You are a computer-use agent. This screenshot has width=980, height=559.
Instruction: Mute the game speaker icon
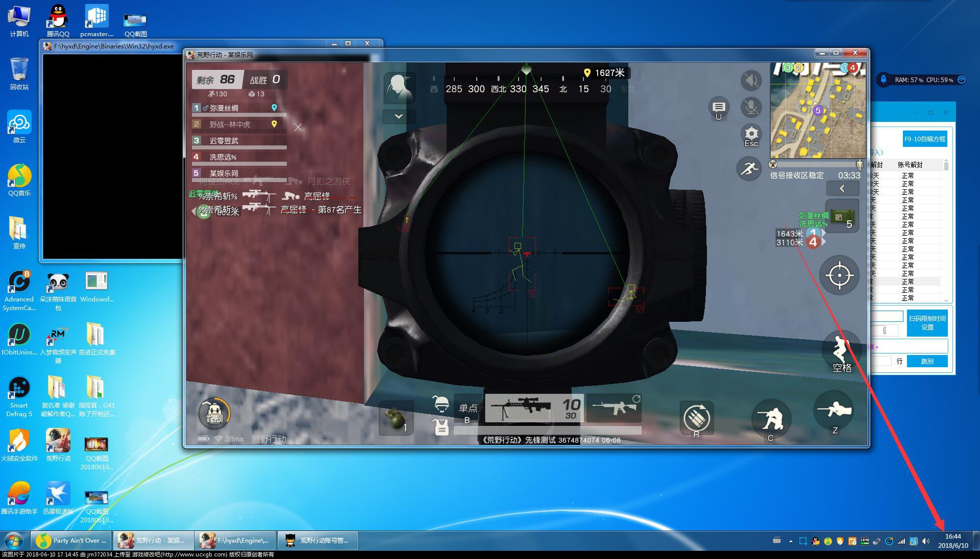[x=751, y=81]
